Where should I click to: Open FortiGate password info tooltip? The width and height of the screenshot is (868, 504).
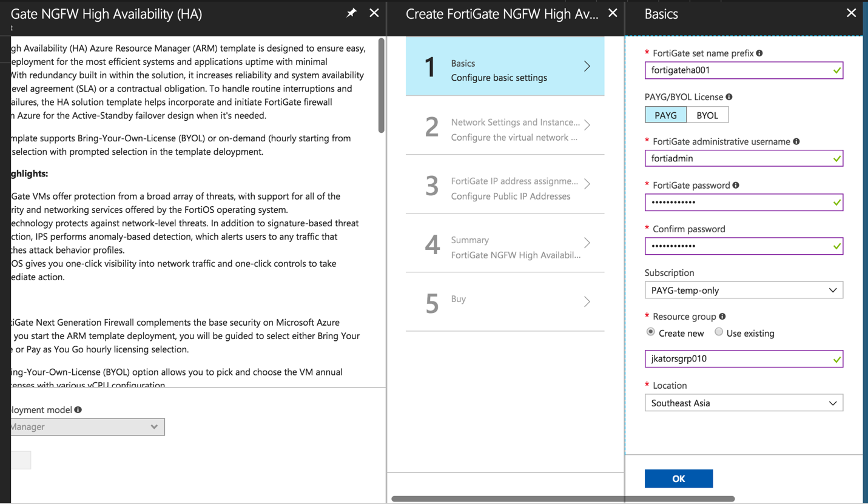[736, 186]
